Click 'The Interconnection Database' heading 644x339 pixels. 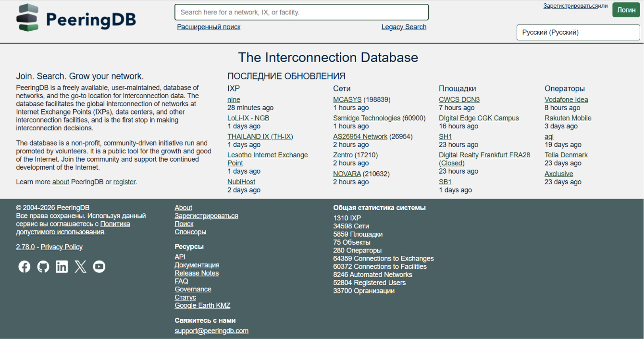(x=328, y=57)
